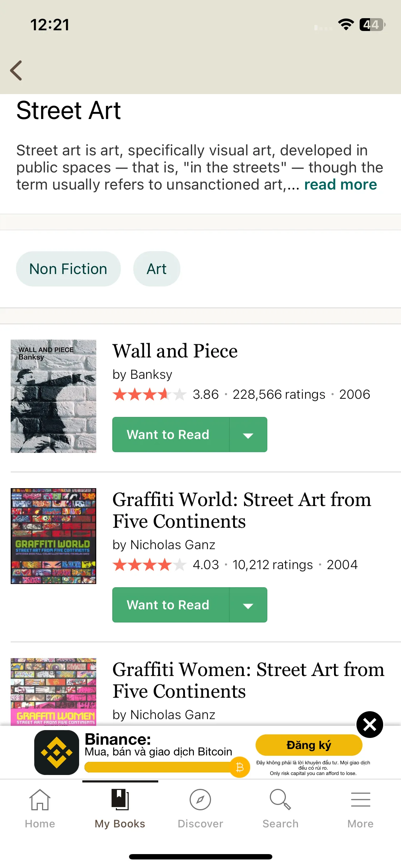The width and height of the screenshot is (401, 868).
Task: Select the Art genre chip
Action: click(157, 269)
